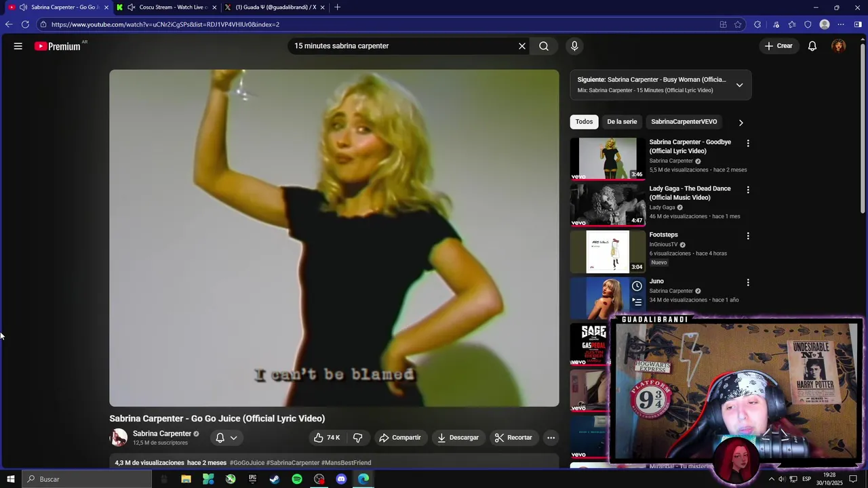868x488 pixels.
Task: Open Lady Gaga The Dead Dance thumbnail
Action: pos(608,205)
